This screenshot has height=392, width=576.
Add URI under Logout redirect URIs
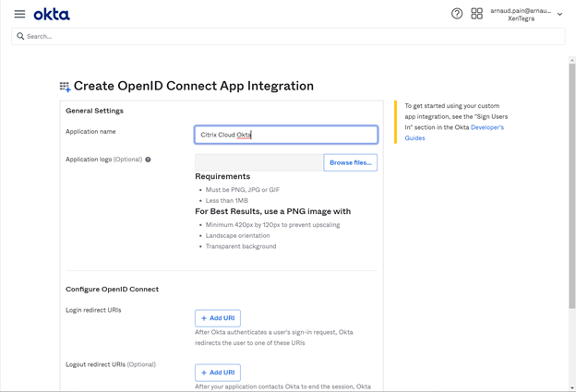pyautogui.click(x=218, y=373)
